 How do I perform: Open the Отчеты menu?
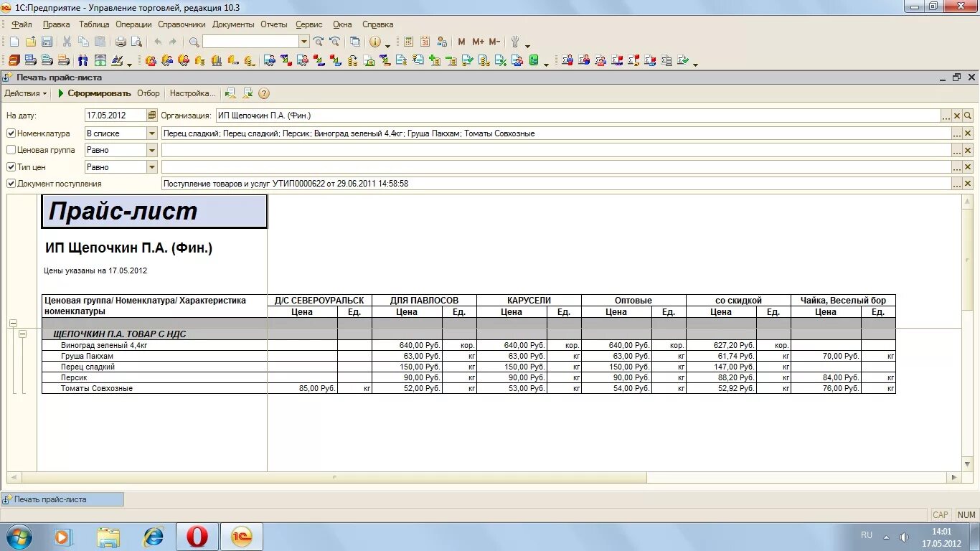274,24
